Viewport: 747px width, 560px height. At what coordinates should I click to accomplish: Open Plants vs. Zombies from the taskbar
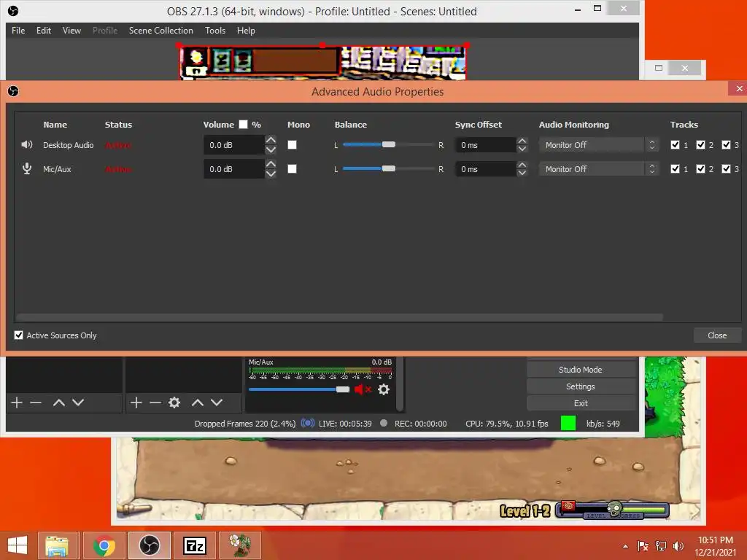click(x=240, y=545)
